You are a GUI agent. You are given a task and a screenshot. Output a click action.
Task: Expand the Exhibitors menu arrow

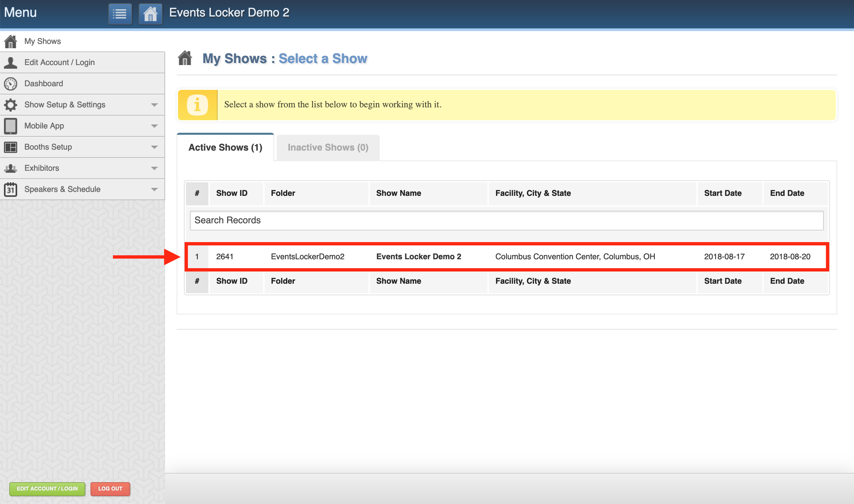(155, 168)
